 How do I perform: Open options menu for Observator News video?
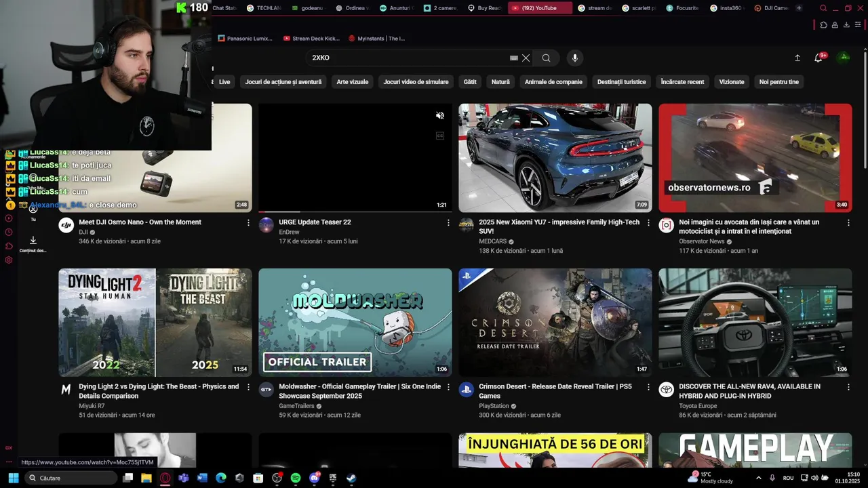[848, 222]
